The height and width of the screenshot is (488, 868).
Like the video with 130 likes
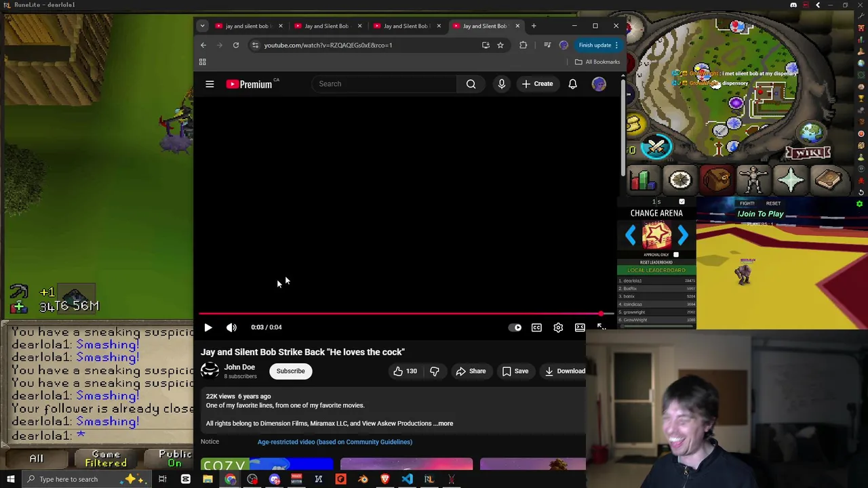405,371
